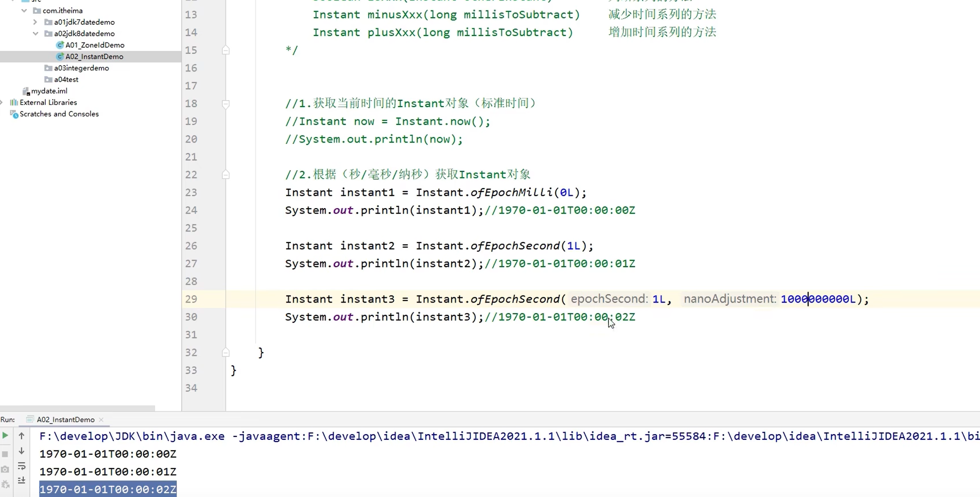Stop the running process
The width and height of the screenshot is (980, 497).
(5, 454)
